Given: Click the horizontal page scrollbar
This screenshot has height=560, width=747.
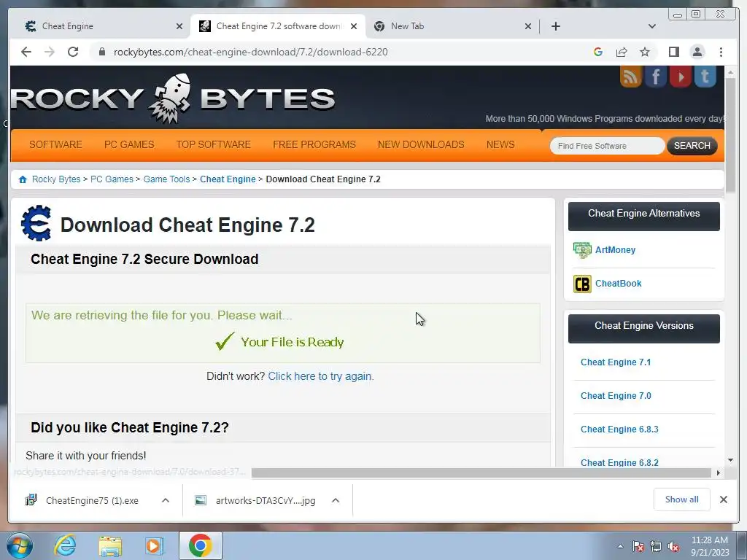Looking at the screenshot, I should coord(483,472).
